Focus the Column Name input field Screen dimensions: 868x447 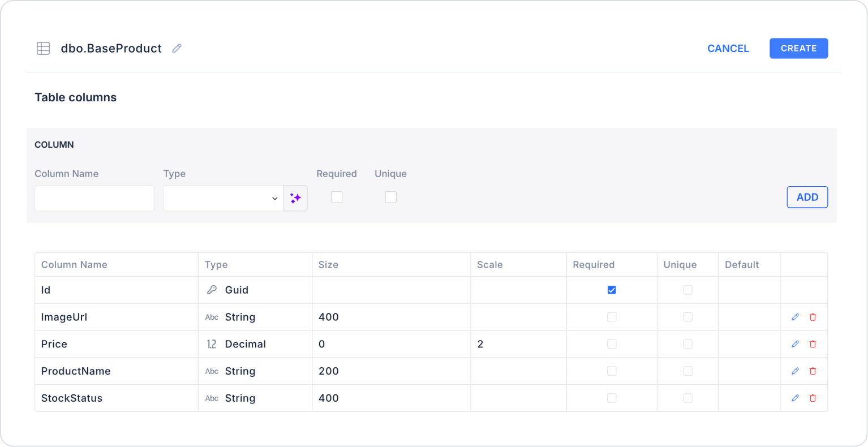point(94,198)
